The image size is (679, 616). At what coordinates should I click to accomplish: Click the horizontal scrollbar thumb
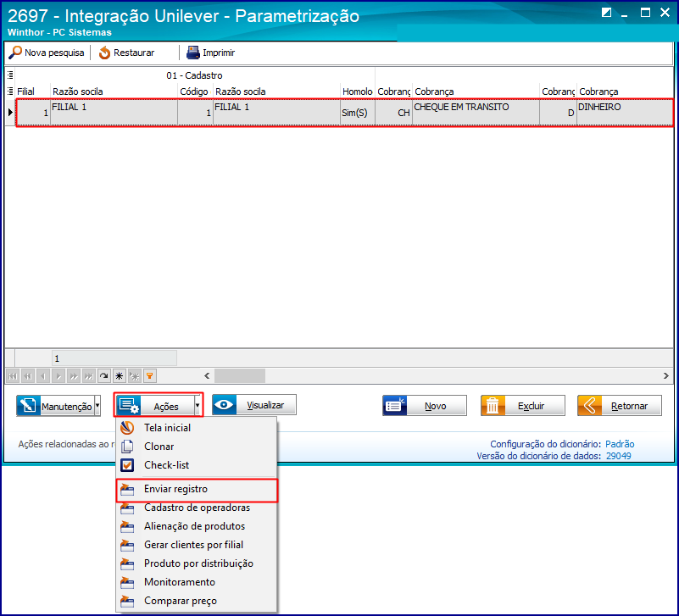point(240,375)
